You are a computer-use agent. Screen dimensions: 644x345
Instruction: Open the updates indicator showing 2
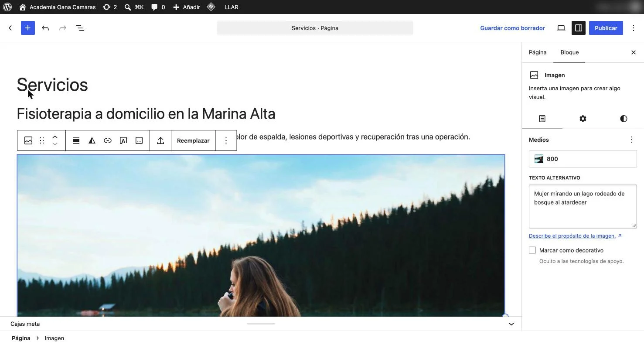click(x=110, y=7)
